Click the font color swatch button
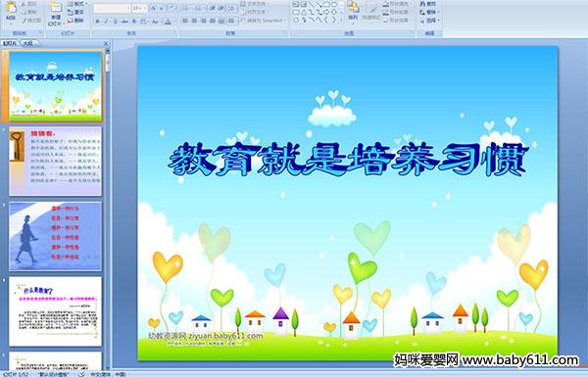 pos(168,22)
